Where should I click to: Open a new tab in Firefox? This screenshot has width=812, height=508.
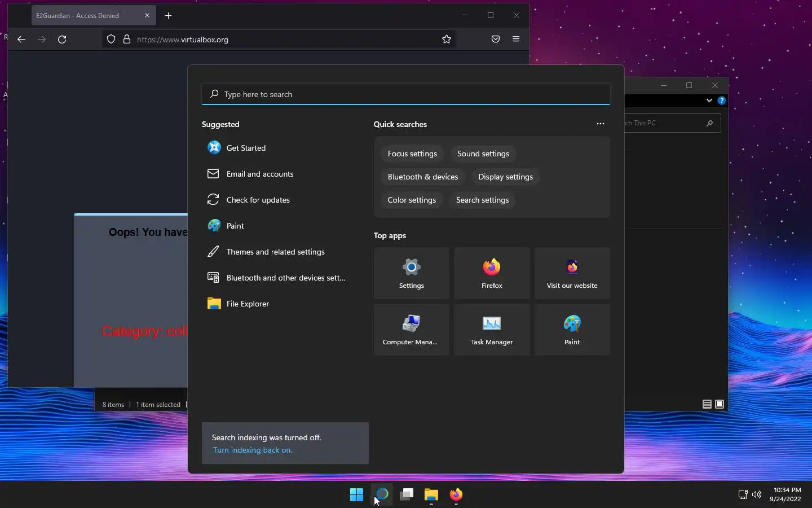pos(168,16)
